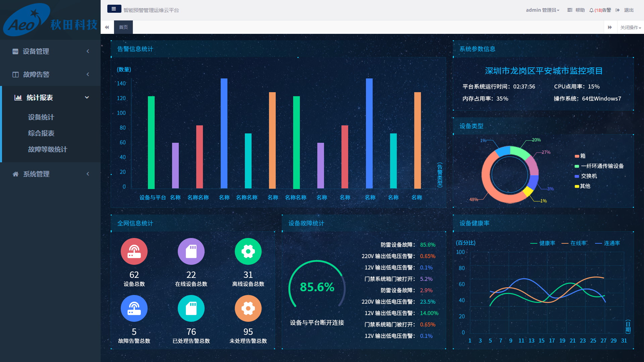Screen dimensions: 644x362
Task: Select the 统计报表 menu item
Action: click(50, 98)
